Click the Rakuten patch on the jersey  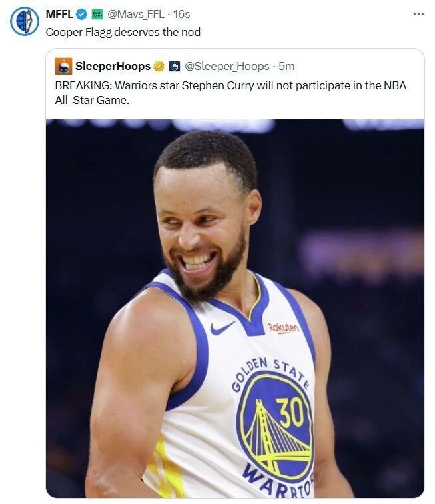pyautogui.click(x=284, y=327)
